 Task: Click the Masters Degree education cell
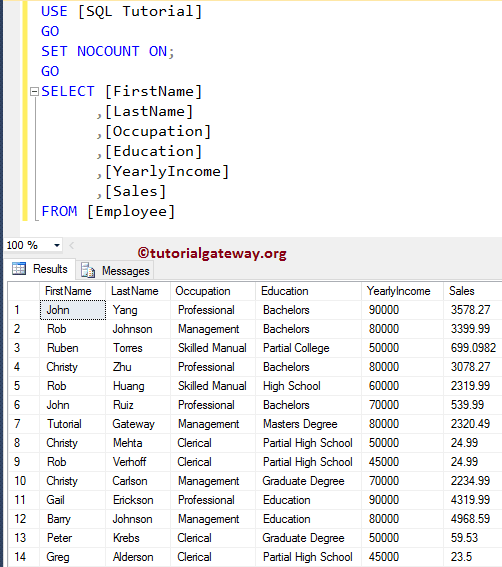[x=309, y=424]
